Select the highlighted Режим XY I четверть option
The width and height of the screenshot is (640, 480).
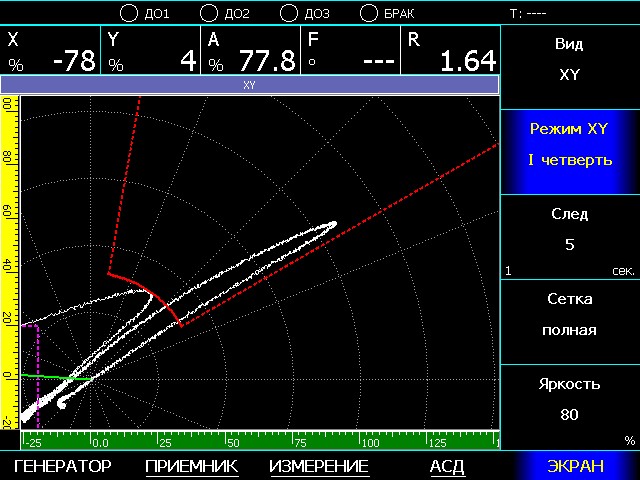pyautogui.click(x=569, y=146)
